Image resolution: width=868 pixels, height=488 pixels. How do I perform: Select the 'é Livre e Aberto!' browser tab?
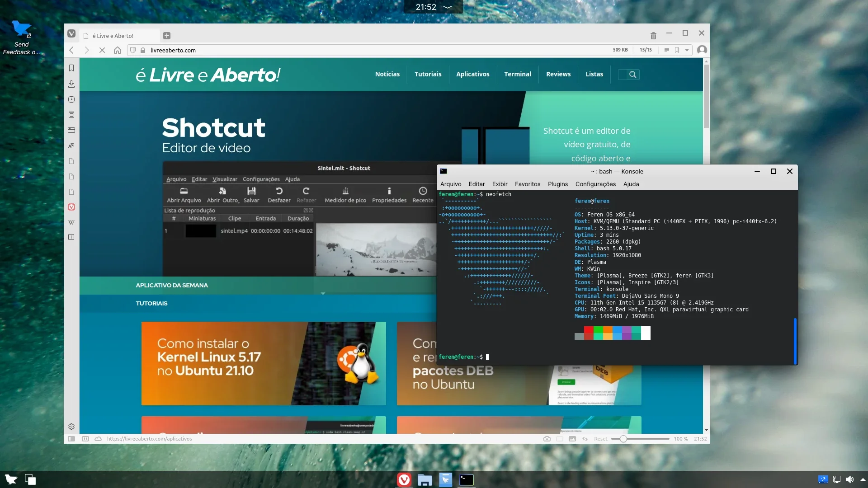point(120,36)
